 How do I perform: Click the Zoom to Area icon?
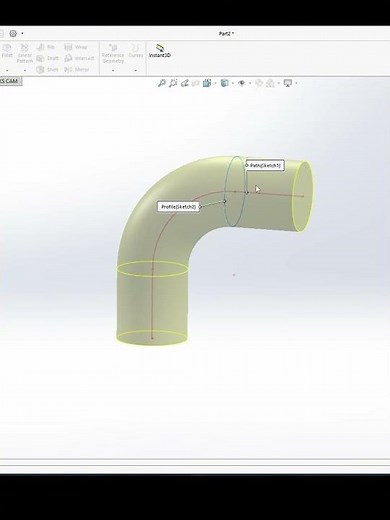(173, 83)
